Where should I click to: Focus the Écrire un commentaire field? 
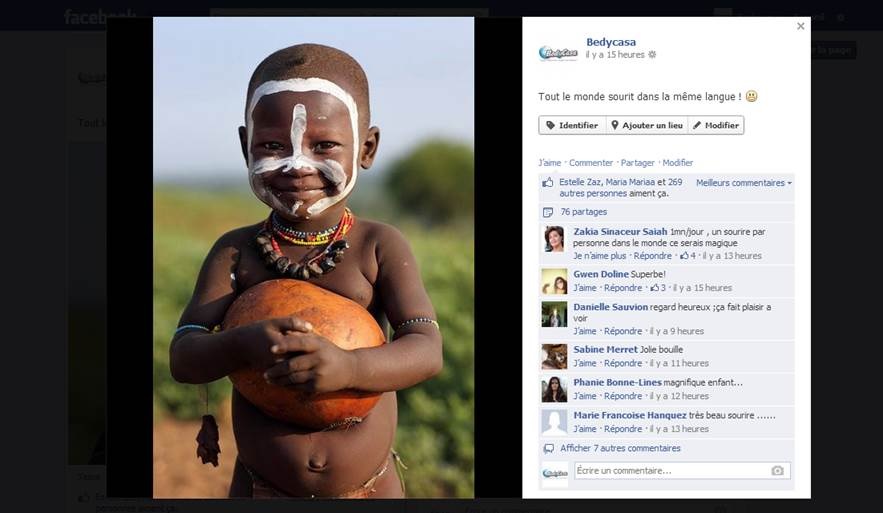point(667,471)
